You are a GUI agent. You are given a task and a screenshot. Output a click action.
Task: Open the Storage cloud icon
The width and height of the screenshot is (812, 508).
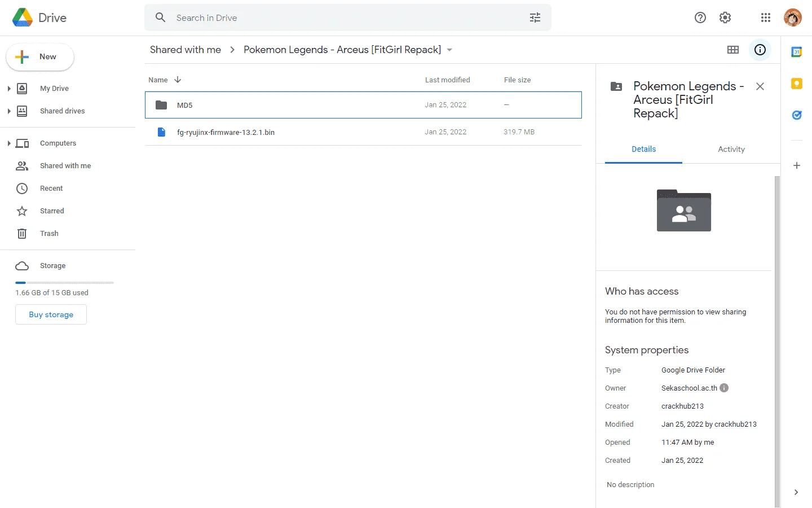22,266
